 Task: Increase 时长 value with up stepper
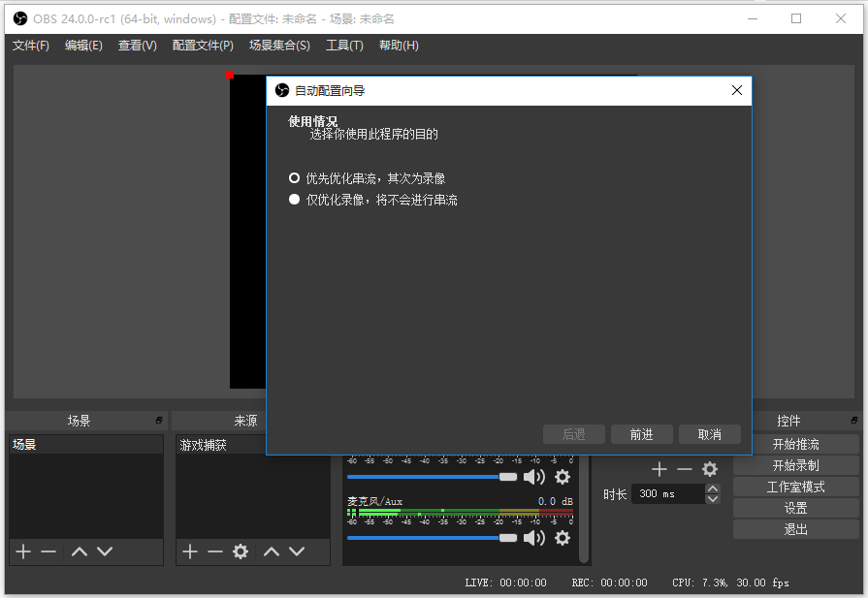click(x=713, y=488)
